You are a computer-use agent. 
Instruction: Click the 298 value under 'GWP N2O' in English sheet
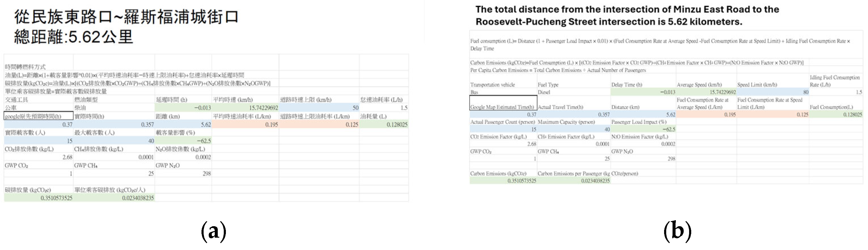click(643, 159)
